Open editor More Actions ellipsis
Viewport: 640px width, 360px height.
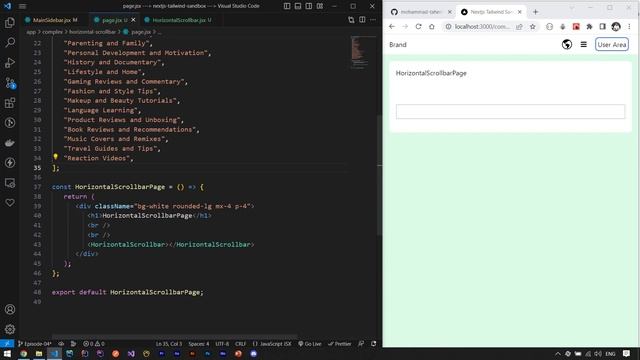pyautogui.click(x=373, y=20)
